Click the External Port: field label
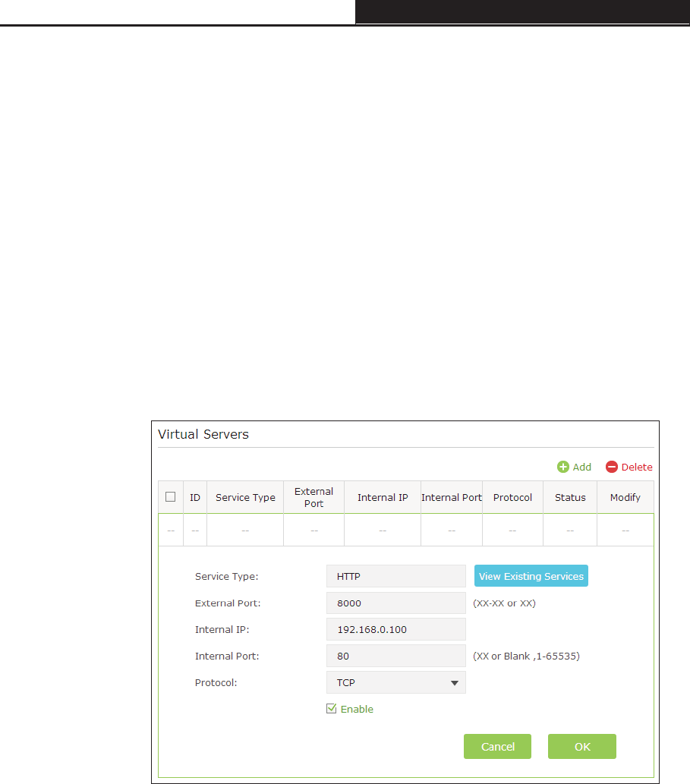 pos(228,603)
